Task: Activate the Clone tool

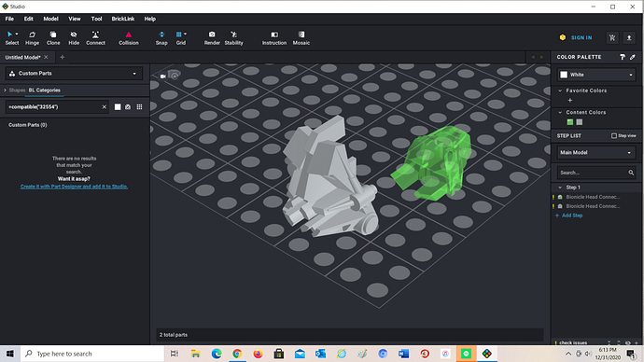Action: (53, 38)
